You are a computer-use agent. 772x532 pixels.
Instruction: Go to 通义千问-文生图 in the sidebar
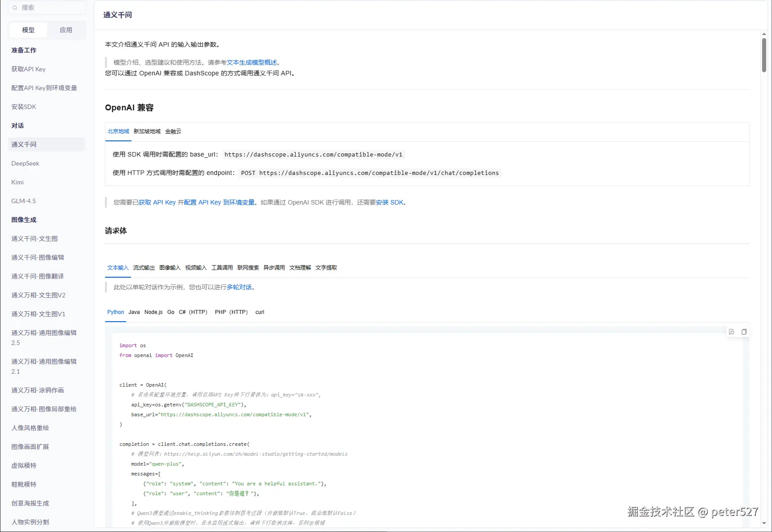tap(35, 239)
